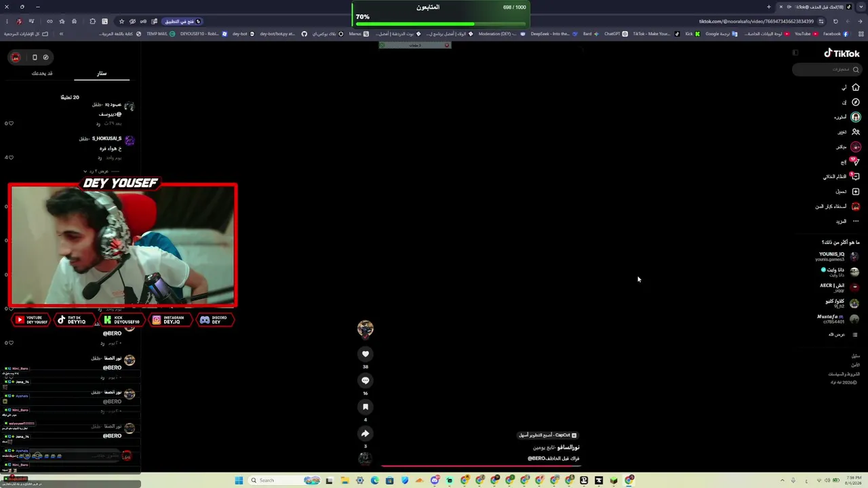Share the video with the arrow button
The width and height of the screenshot is (868, 488).
(x=366, y=433)
